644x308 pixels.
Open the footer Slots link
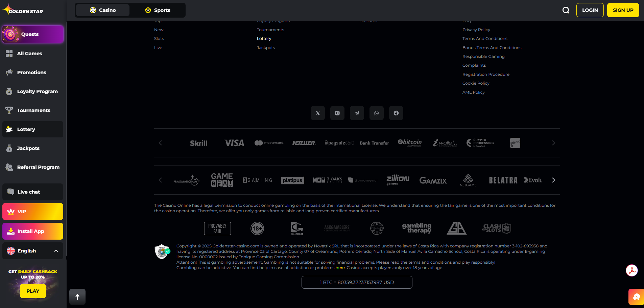(x=159, y=39)
